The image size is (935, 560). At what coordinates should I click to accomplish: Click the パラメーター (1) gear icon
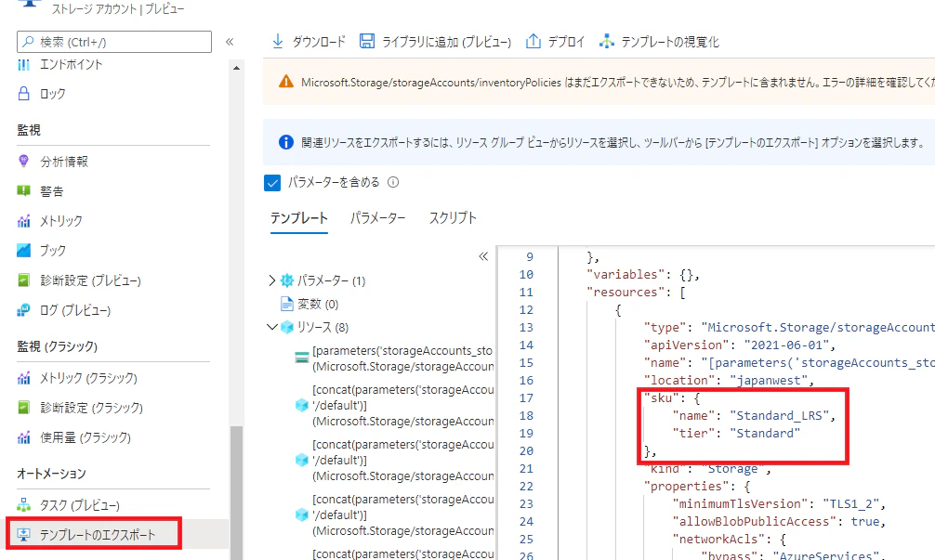click(287, 280)
